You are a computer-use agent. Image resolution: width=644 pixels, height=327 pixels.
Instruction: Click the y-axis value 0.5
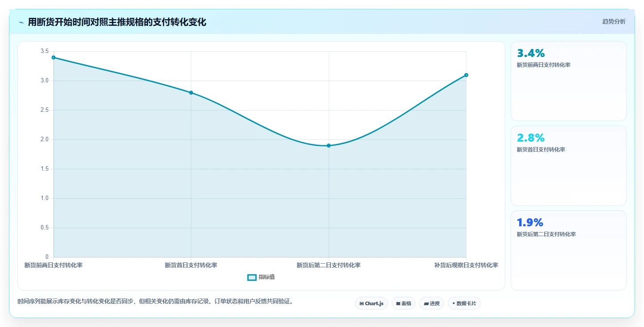45,228
